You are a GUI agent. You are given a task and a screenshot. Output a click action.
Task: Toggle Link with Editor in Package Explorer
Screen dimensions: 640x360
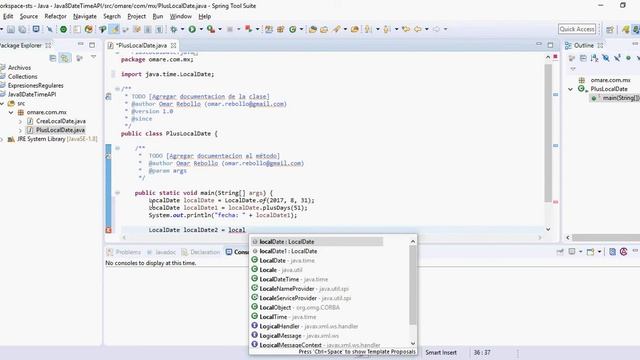[x=65, y=58]
